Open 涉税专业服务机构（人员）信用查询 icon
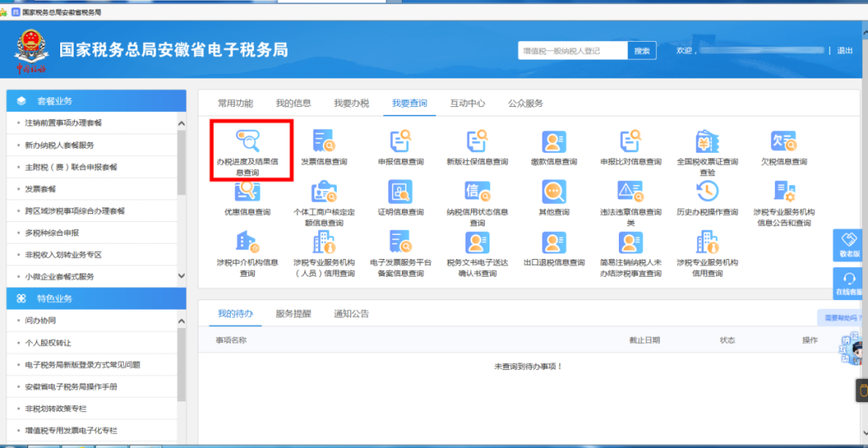 point(324,241)
